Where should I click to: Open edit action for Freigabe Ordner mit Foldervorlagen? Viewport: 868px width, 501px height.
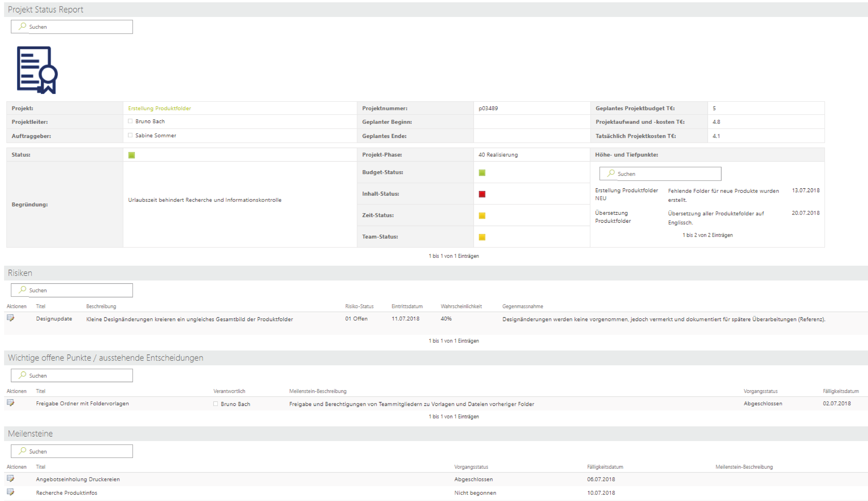click(11, 403)
